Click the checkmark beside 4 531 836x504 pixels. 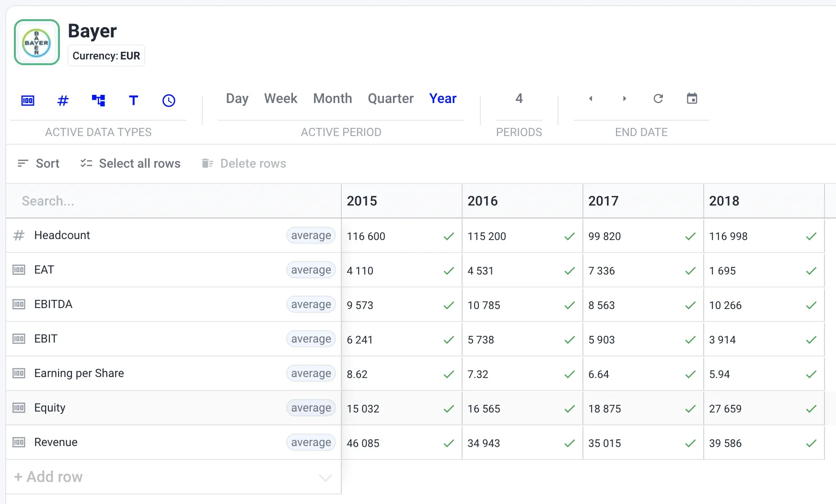point(569,271)
